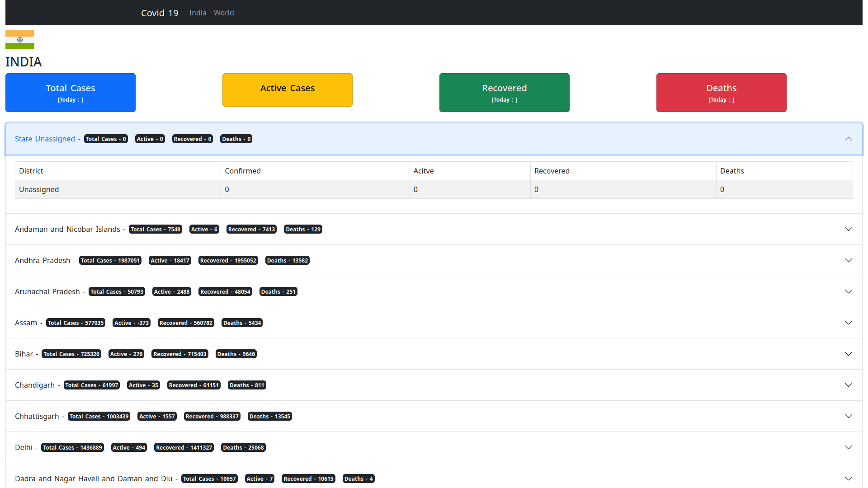Click the Confirmed column header
The width and height of the screenshot is (868, 488).
243,171
